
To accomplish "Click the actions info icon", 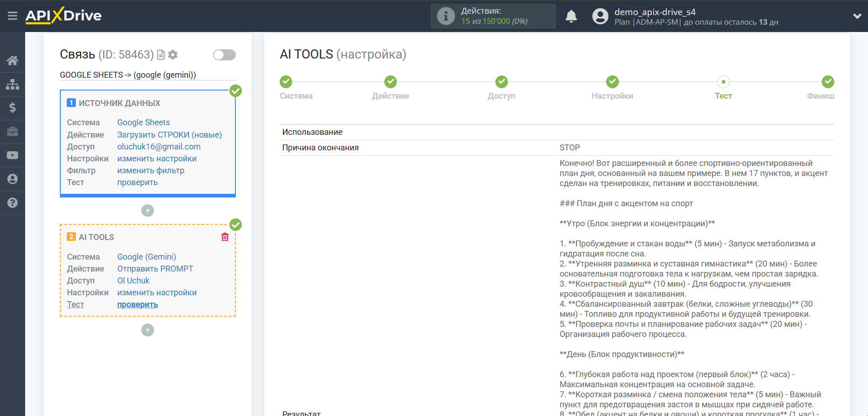I will click(x=446, y=16).
